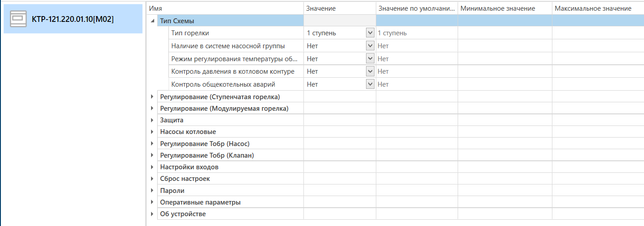Expand Регулирование Тобр (Насос) group
The width and height of the screenshot is (644, 226).
[x=152, y=144]
